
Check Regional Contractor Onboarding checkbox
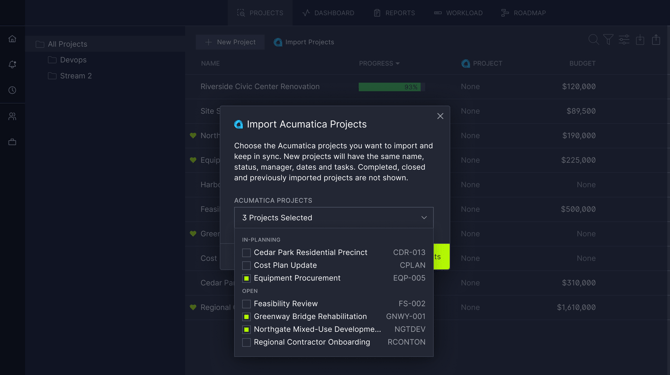246,342
